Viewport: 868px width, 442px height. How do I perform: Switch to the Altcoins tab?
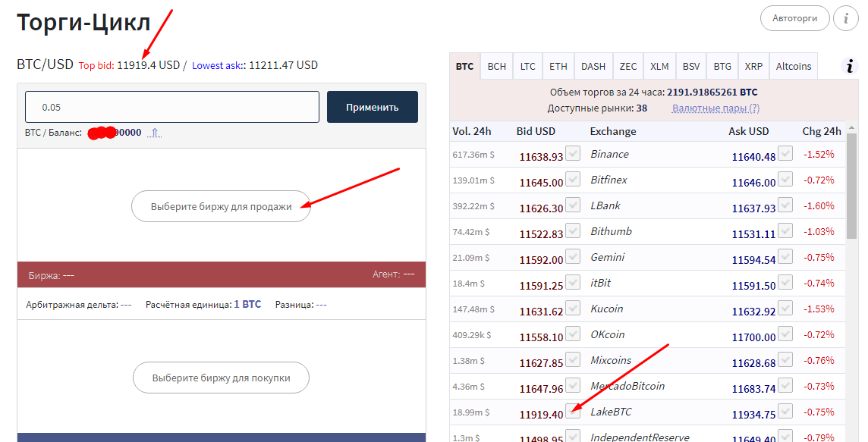pos(794,67)
